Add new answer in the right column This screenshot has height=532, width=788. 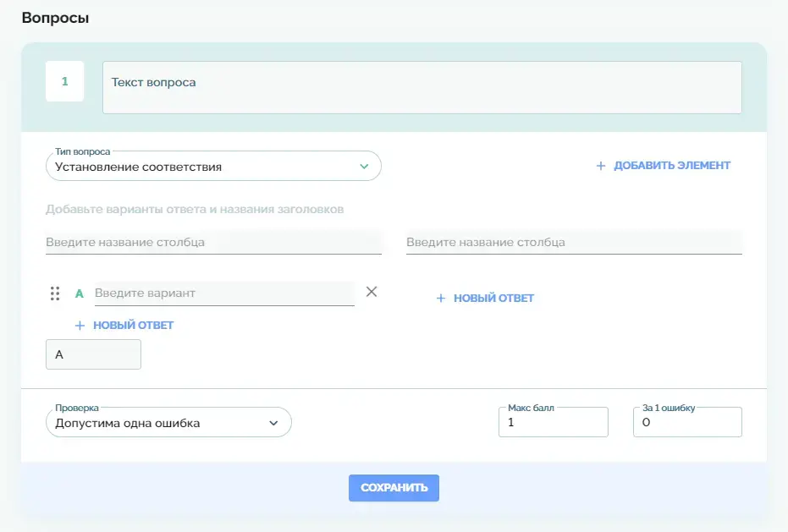coord(493,298)
